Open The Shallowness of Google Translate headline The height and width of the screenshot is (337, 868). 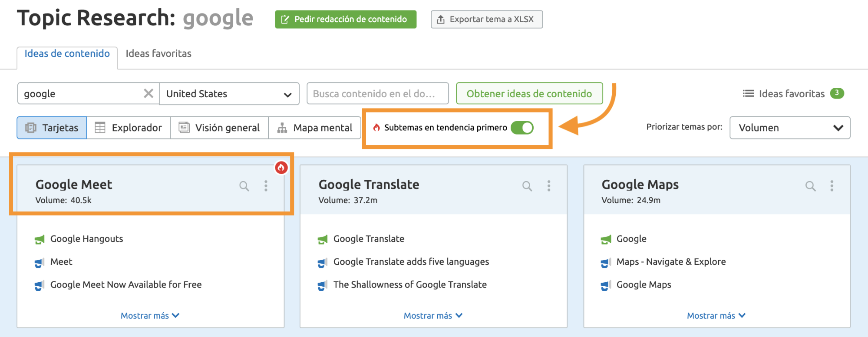pos(410,284)
